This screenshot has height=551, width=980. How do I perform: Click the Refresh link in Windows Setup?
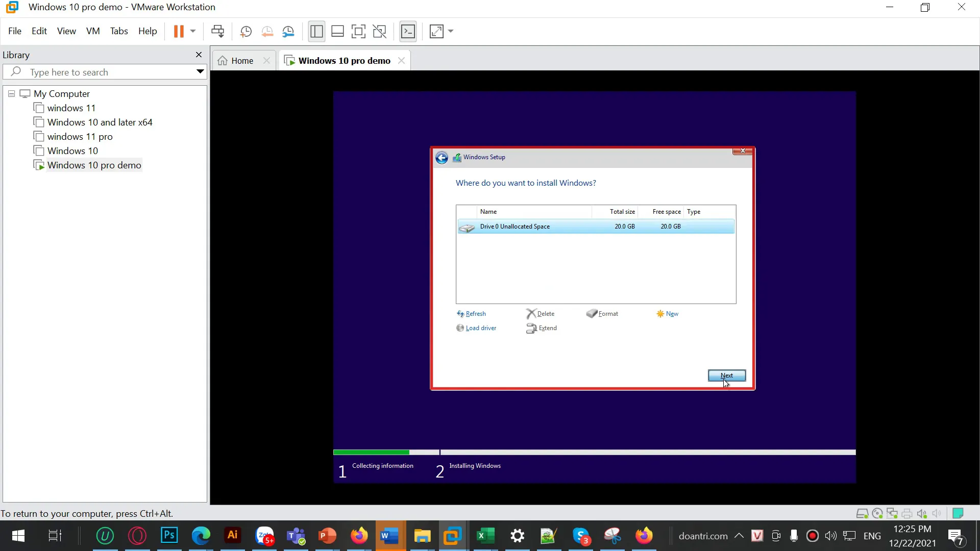475,313
